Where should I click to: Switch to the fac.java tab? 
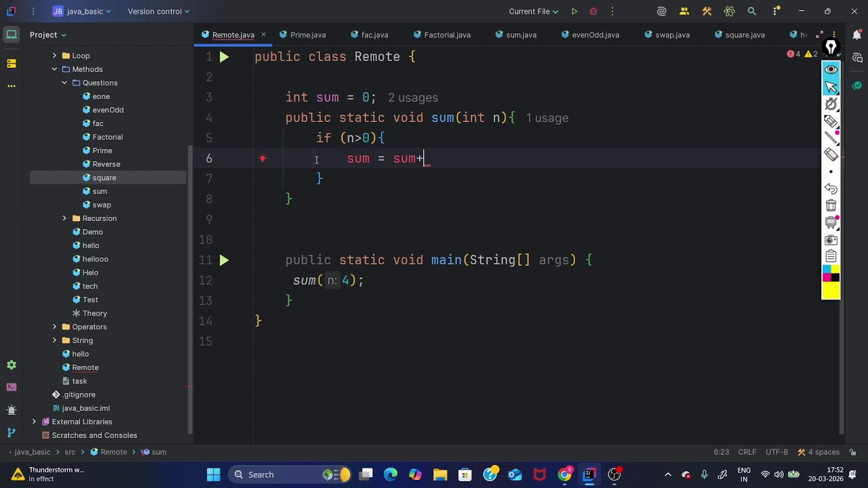(369, 35)
